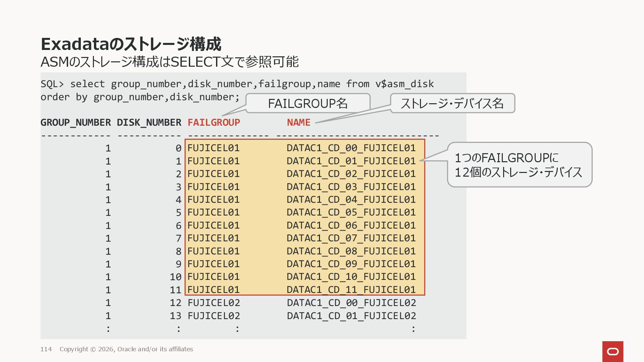Click the DATAC1_CD_08_FUJICEL01 entry
This screenshot has height=362, width=644.
pos(351,251)
